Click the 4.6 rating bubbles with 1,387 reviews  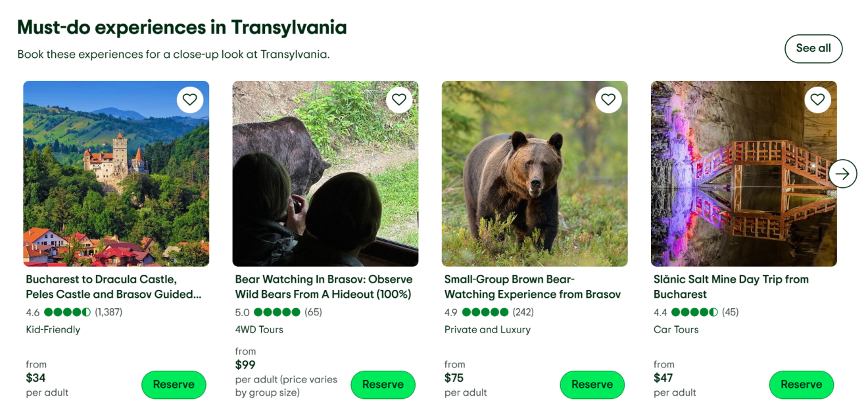(67, 312)
